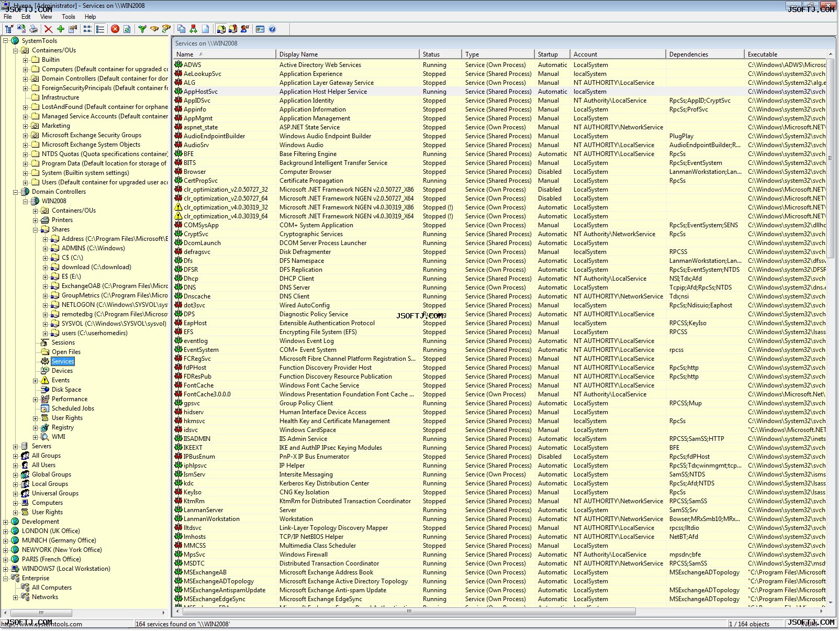Click the blank page toolbar icon
The image size is (840, 631).
206,29
